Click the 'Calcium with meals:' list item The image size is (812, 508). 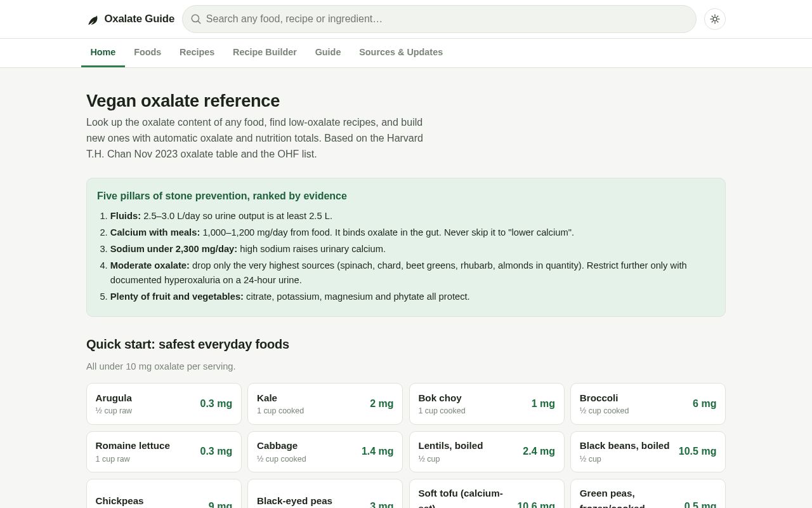(342, 232)
